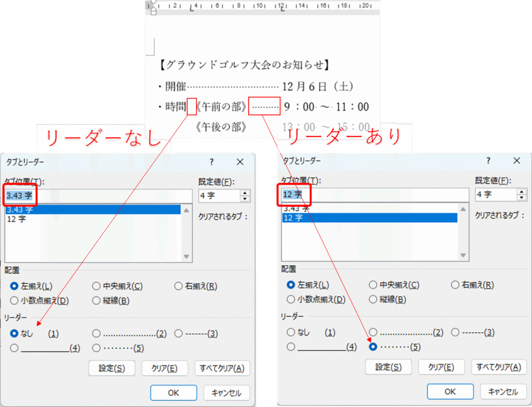
Task: Decrease 既定値 with down arrow in right dialog
Action: (522, 199)
